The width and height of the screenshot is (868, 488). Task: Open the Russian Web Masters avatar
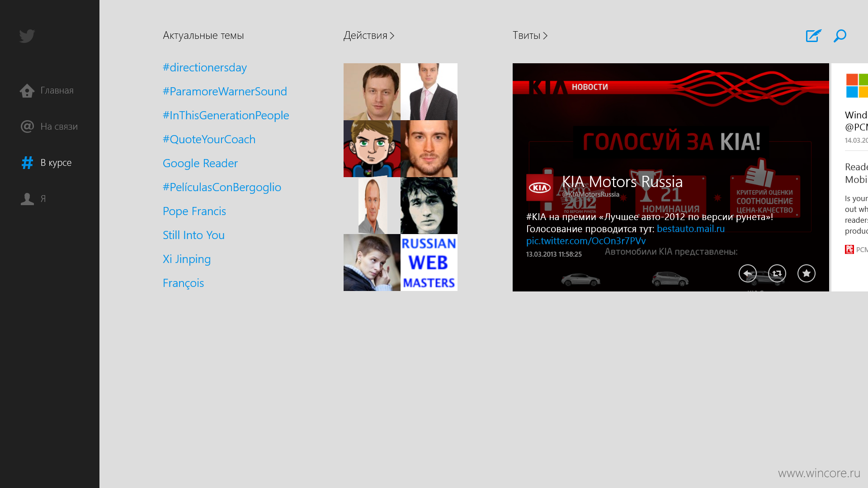(429, 263)
